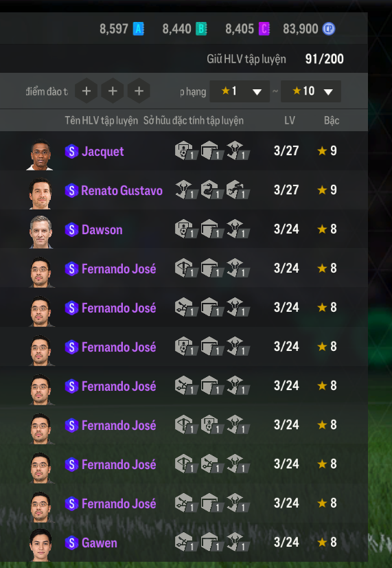Sort by the LV column header
392x568 pixels.
[x=290, y=121]
